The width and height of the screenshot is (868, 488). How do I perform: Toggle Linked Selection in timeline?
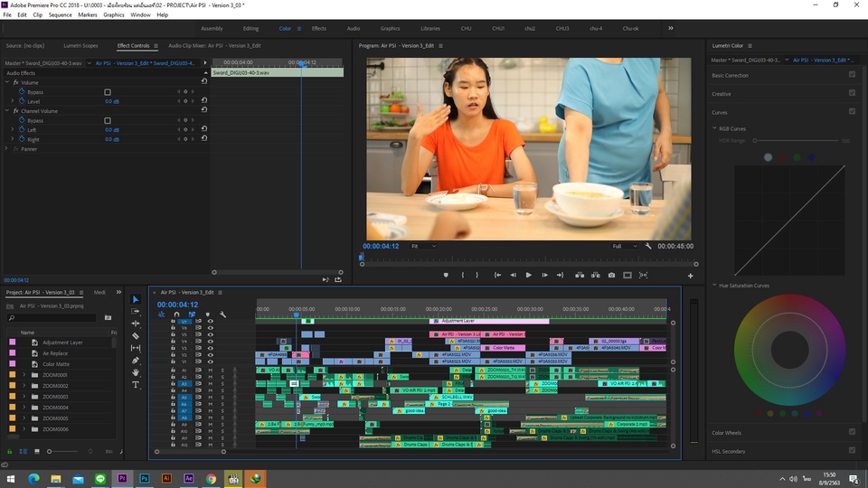coord(192,314)
